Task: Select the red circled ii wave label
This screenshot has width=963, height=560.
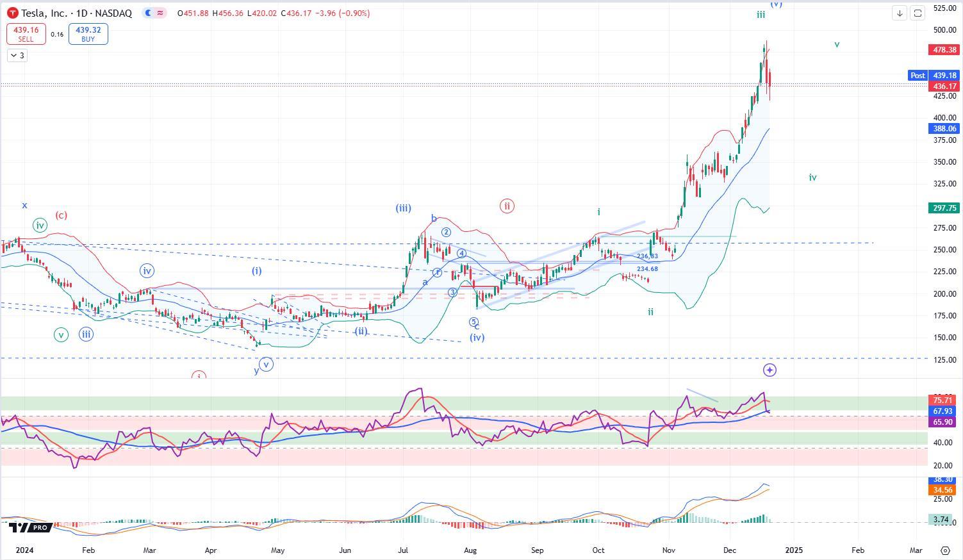Action: click(507, 206)
